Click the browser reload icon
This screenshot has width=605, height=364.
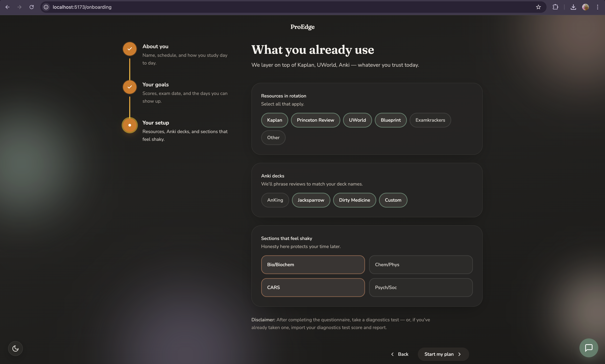(x=32, y=7)
